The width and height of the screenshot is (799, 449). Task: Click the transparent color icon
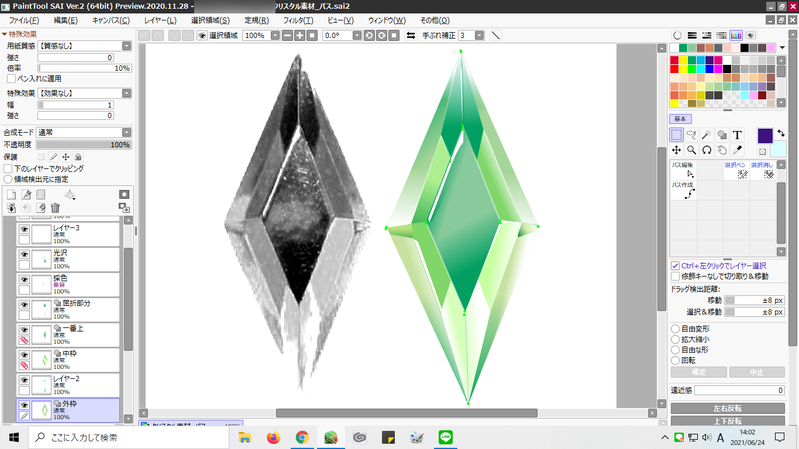[762, 152]
